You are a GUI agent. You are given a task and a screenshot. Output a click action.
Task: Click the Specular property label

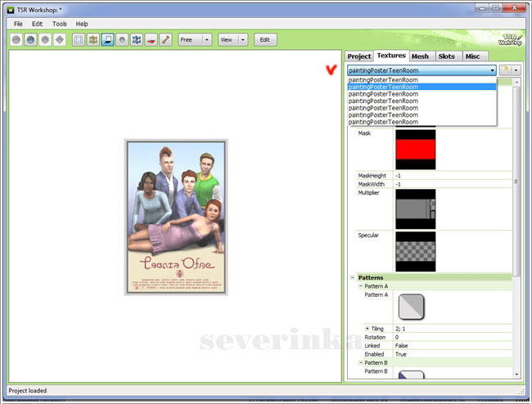tap(368, 236)
